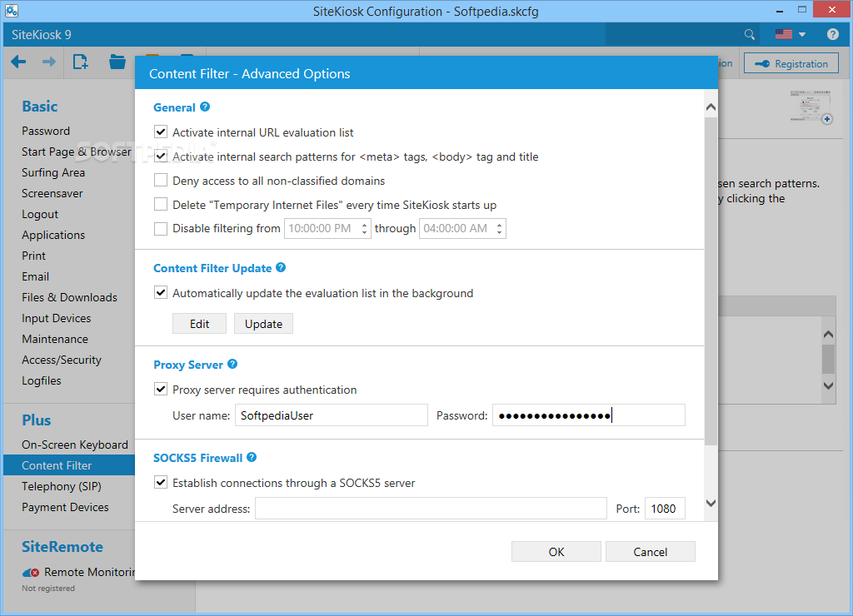Open Start Page & Browser settings
Screen dimensions: 853x616
click(76, 152)
